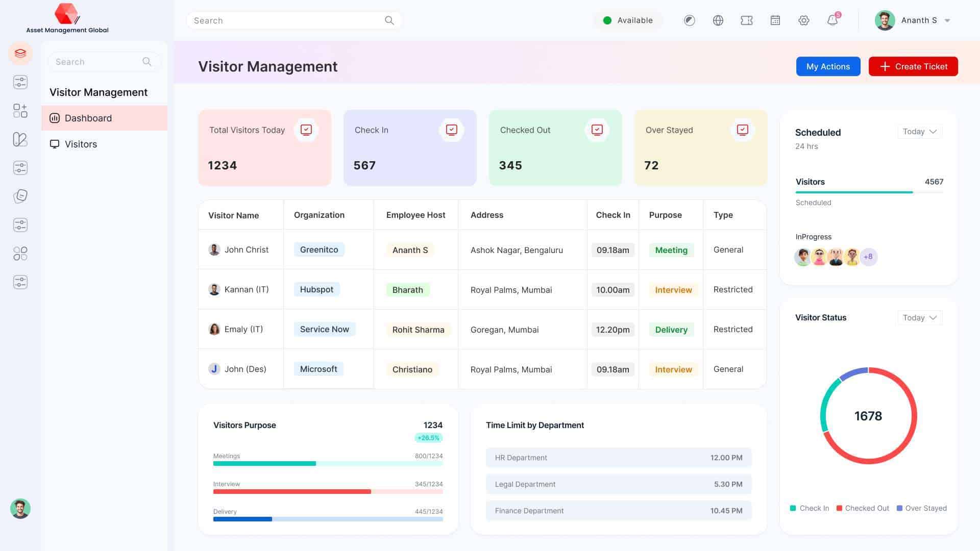
Task: Select the red layers icon in sidebar
Action: coord(20,53)
